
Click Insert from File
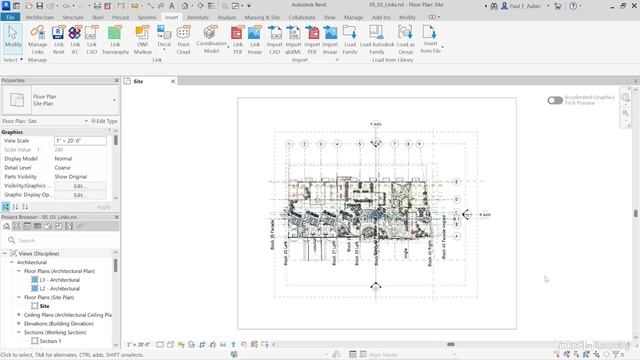point(430,39)
